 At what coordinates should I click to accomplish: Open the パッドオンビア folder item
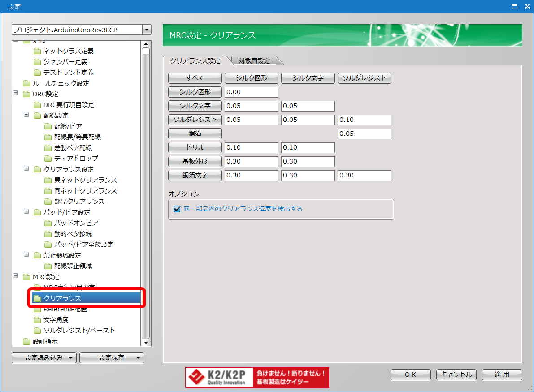click(x=76, y=223)
